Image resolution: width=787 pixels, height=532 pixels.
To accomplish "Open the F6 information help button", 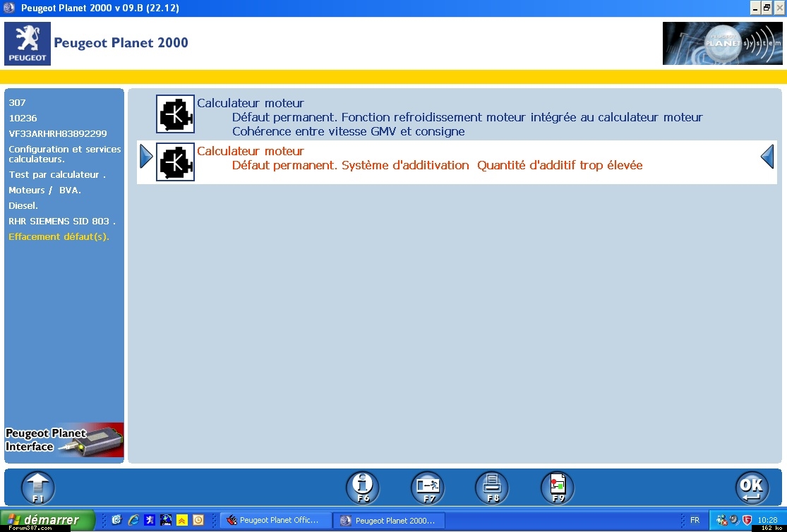I will (x=362, y=488).
